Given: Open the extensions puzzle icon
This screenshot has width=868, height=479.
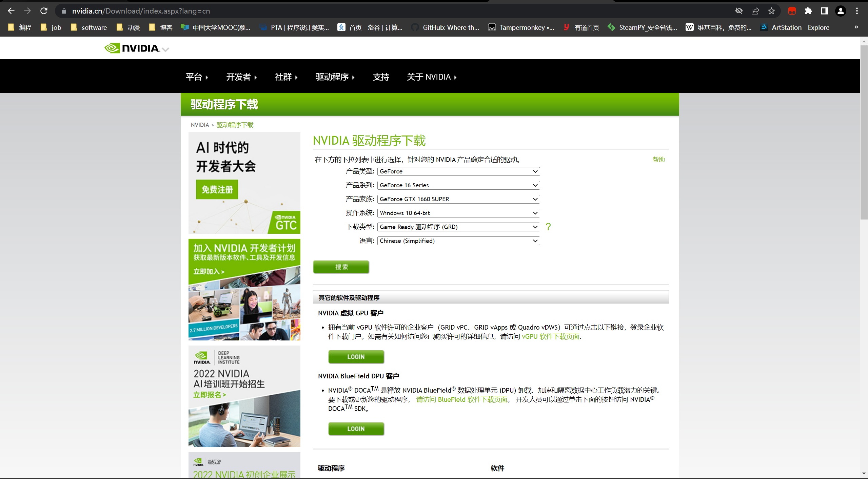Looking at the screenshot, I should [808, 11].
